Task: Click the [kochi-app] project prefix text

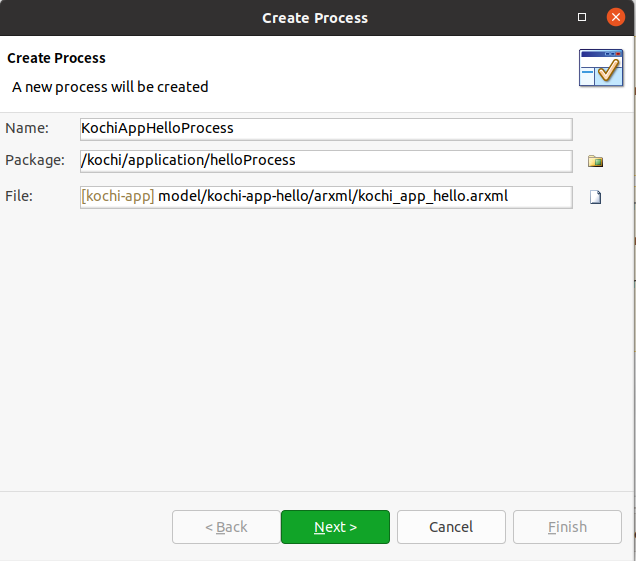Action: tap(118, 196)
